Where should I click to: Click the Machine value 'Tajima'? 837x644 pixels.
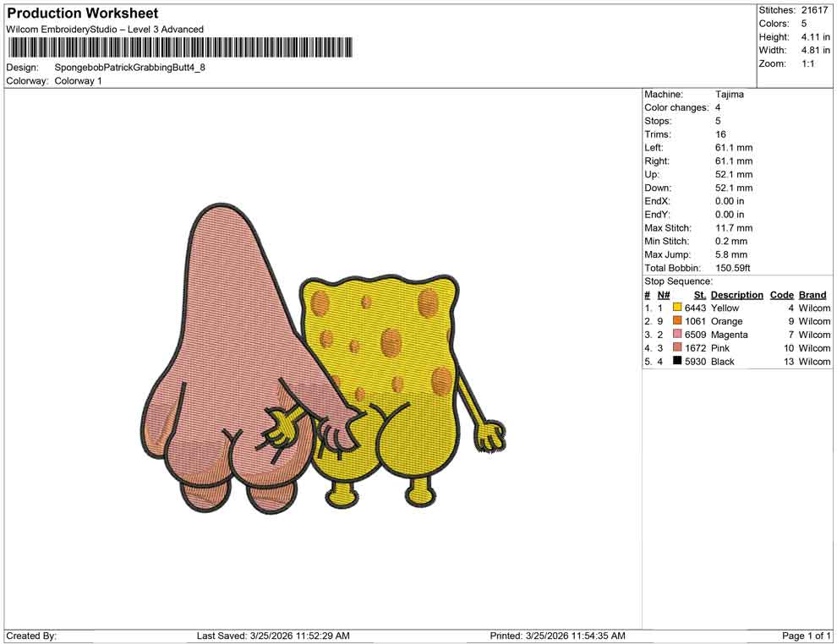(729, 95)
